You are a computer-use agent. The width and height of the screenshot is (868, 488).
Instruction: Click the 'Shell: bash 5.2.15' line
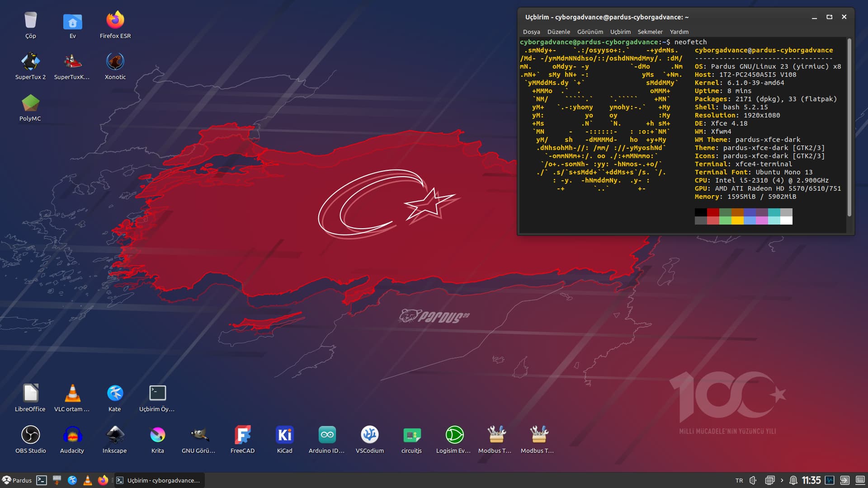(731, 107)
